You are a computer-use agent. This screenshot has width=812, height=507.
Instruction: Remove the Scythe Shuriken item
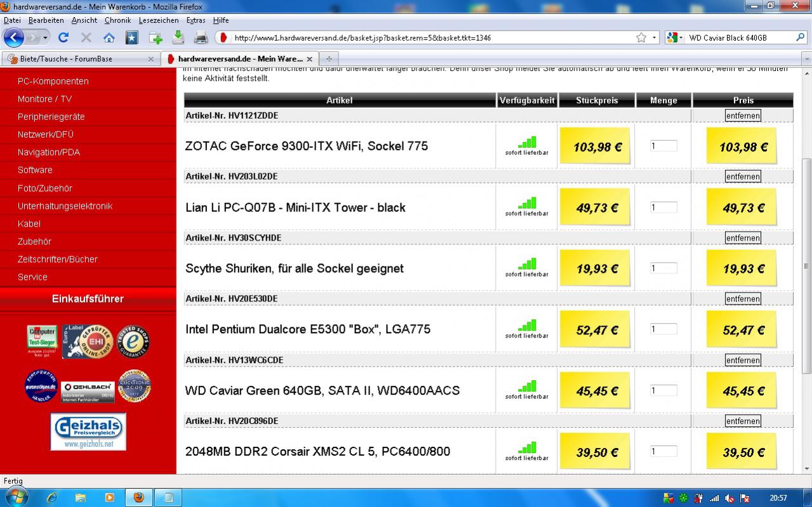pos(743,238)
